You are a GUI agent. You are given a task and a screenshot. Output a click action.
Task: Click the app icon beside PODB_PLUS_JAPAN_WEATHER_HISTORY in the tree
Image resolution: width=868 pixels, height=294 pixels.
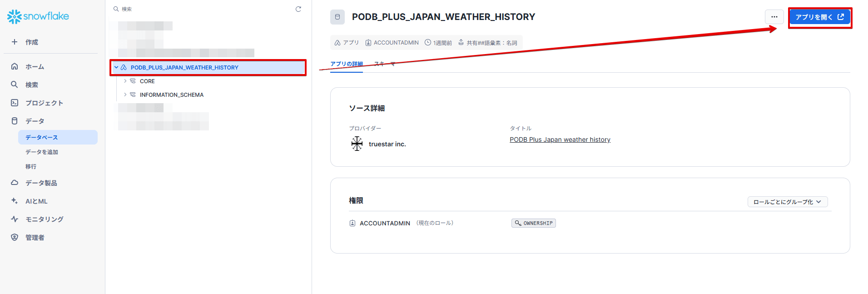124,67
